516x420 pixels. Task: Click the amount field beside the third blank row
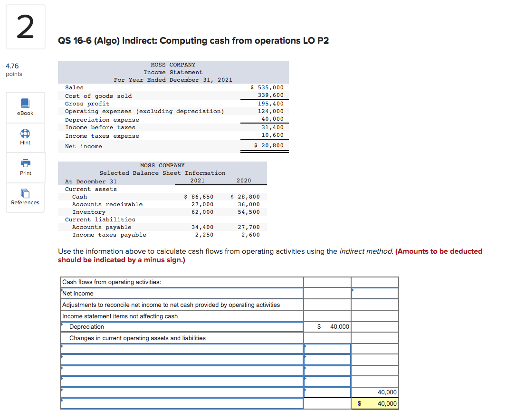pyautogui.click(x=328, y=371)
